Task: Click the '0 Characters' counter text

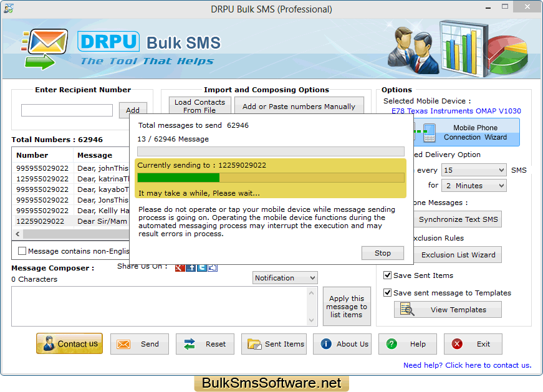Action: tap(34, 279)
